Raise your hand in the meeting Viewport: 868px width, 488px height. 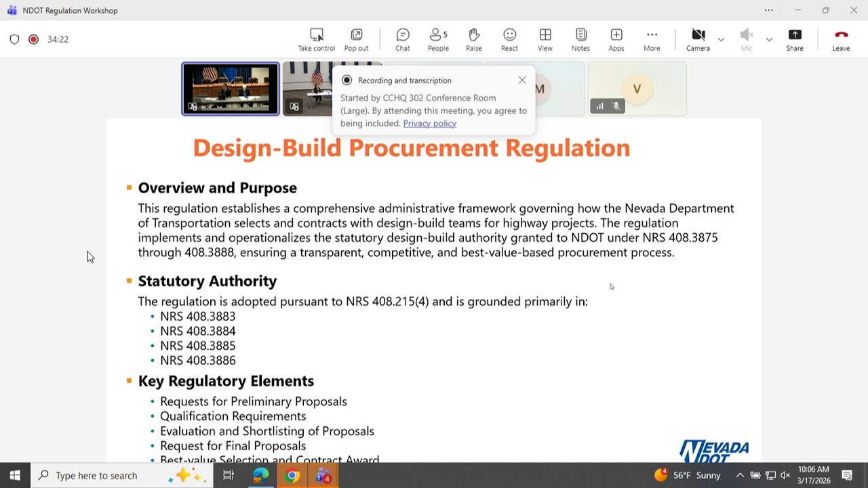pos(474,40)
